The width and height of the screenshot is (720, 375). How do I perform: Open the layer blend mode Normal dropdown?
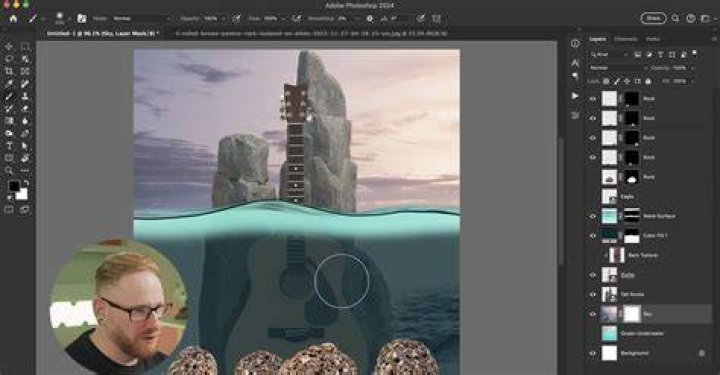618,68
